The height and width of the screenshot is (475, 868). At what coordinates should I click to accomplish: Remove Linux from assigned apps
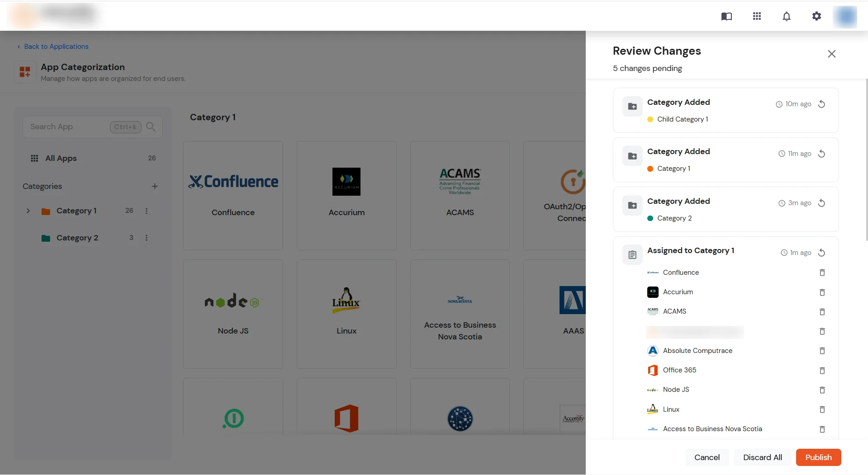(x=822, y=409)
